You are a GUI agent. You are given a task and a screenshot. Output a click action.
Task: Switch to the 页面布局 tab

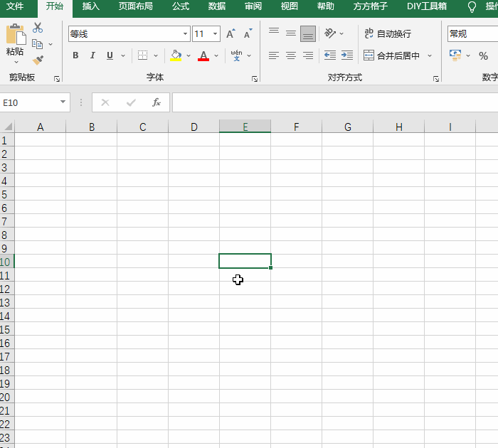point(135,6)
